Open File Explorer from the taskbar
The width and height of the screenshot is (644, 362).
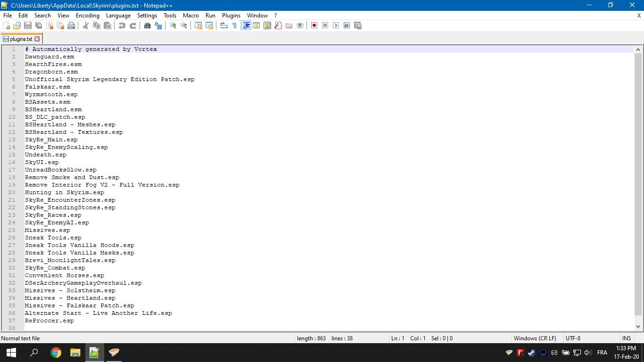(x=75, y=353)
